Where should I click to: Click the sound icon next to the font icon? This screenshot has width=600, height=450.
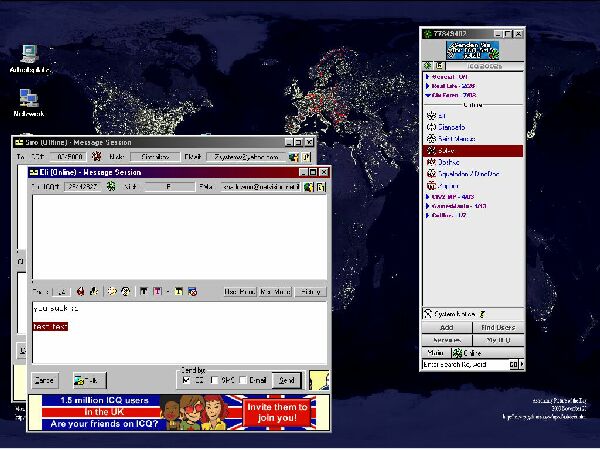93,292
